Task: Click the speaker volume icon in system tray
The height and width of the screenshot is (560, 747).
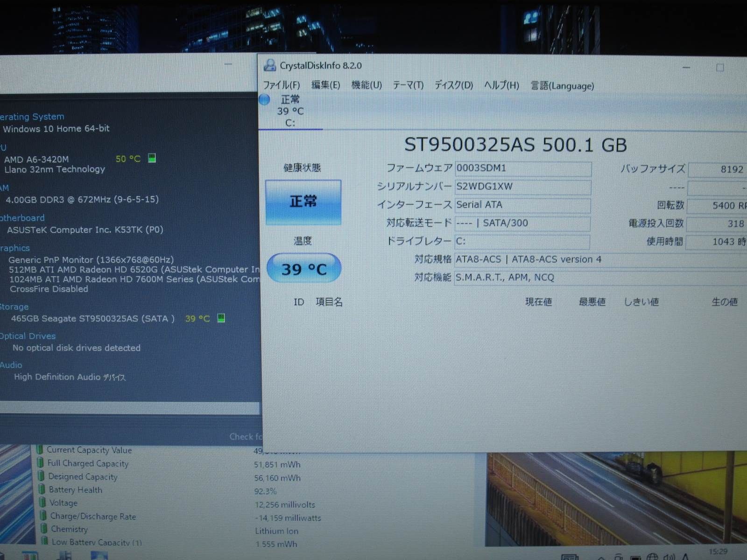Action: (669, 557)
